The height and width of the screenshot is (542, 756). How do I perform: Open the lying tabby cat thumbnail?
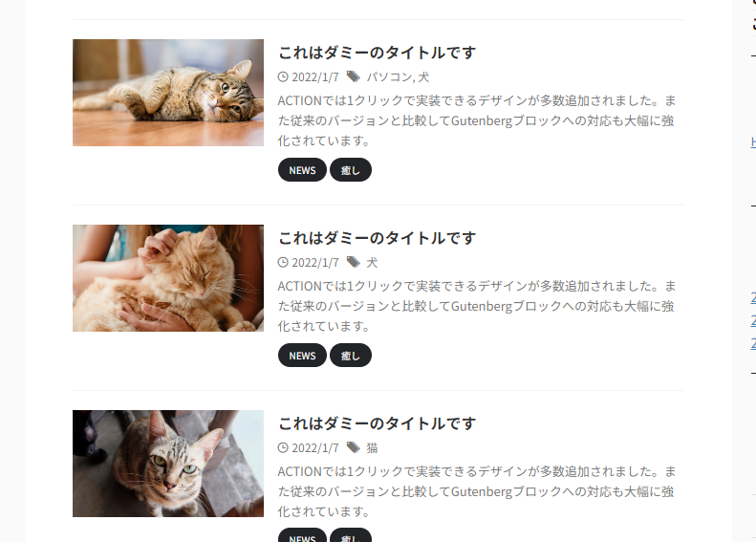168,93
